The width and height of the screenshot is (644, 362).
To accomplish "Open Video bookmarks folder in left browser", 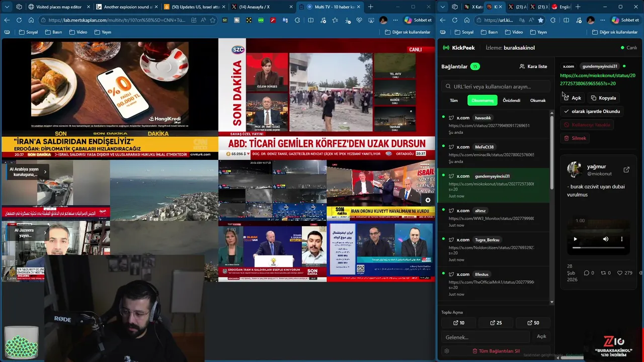I will pos(78,32).
